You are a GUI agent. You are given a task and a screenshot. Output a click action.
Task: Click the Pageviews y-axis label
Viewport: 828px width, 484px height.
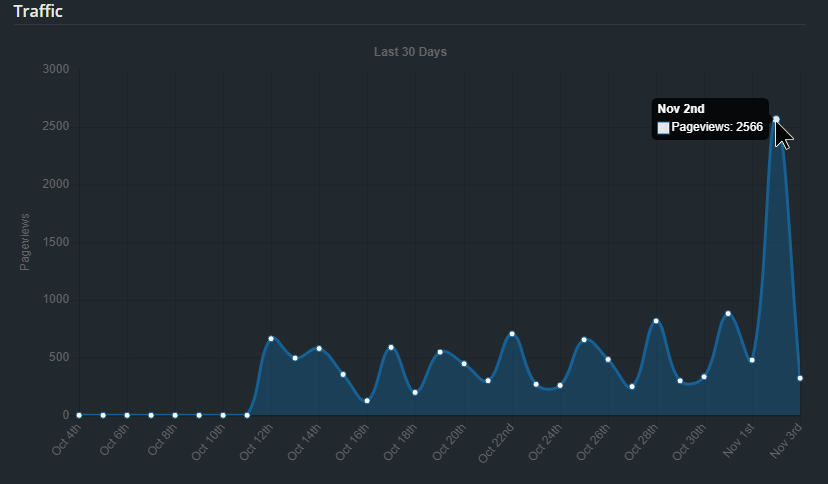(24, 241)
